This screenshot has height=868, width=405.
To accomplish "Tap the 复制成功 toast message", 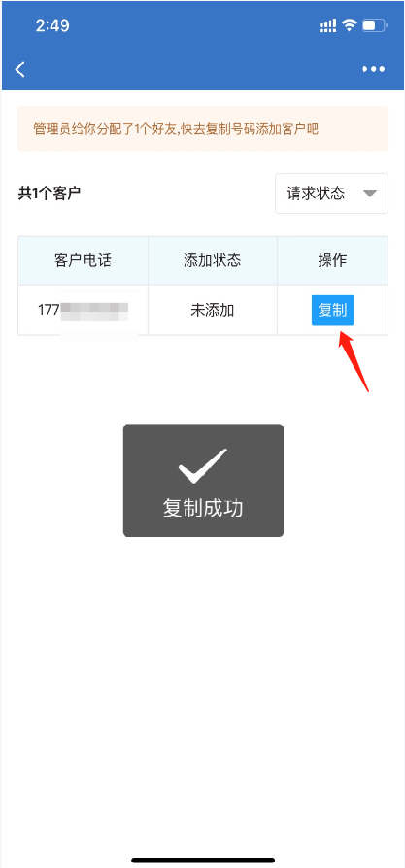I will (203, 481).
